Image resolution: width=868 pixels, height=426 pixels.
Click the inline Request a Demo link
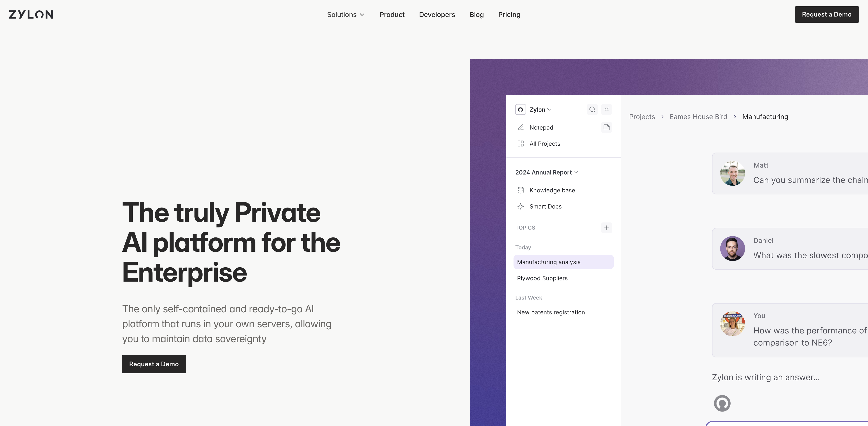[x=154, y=364]
